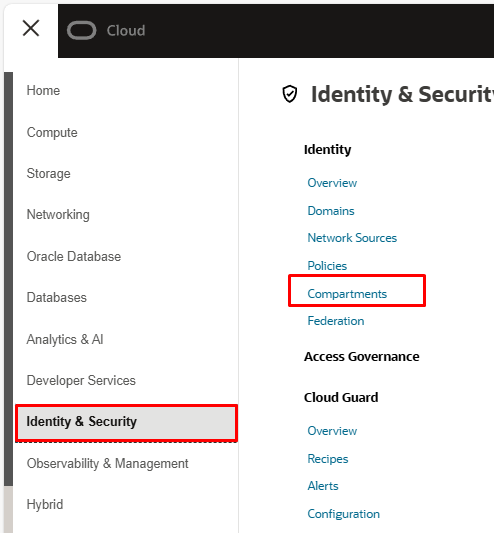Select Compute in the navigation menu
Screen dimensions: 494x533
tap(52, 133)
